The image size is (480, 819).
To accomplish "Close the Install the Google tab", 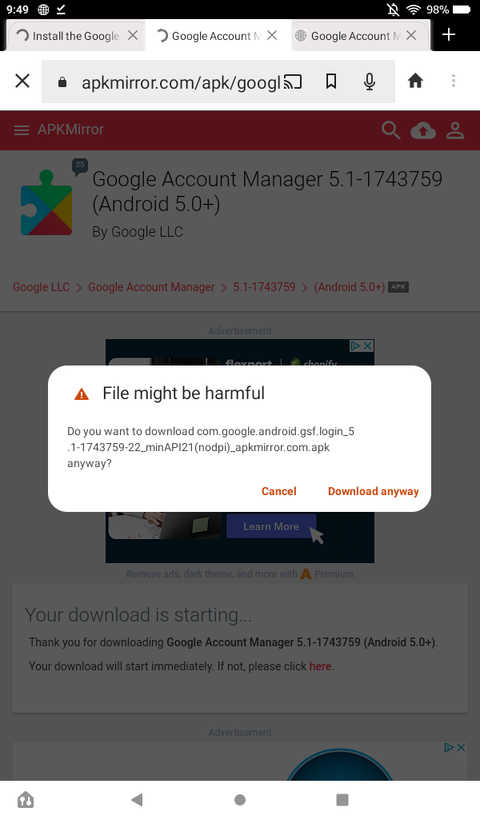I will coord(133,35).
